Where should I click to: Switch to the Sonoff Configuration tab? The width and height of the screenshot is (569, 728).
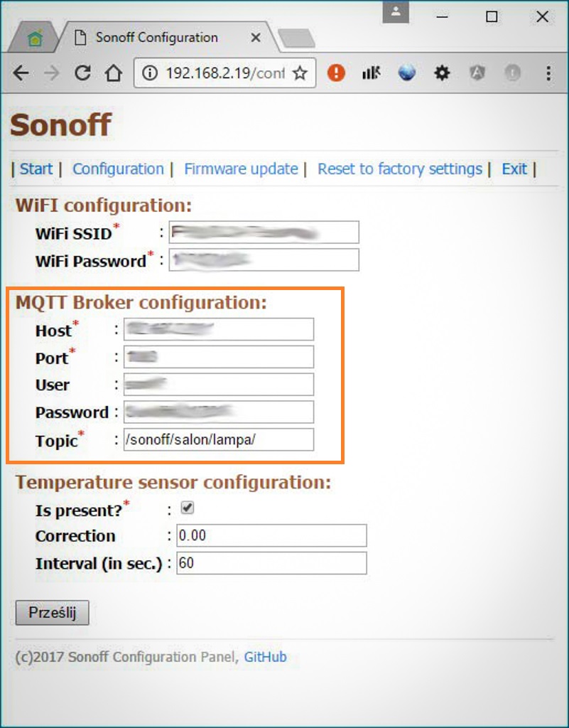[x=156, y=37]
